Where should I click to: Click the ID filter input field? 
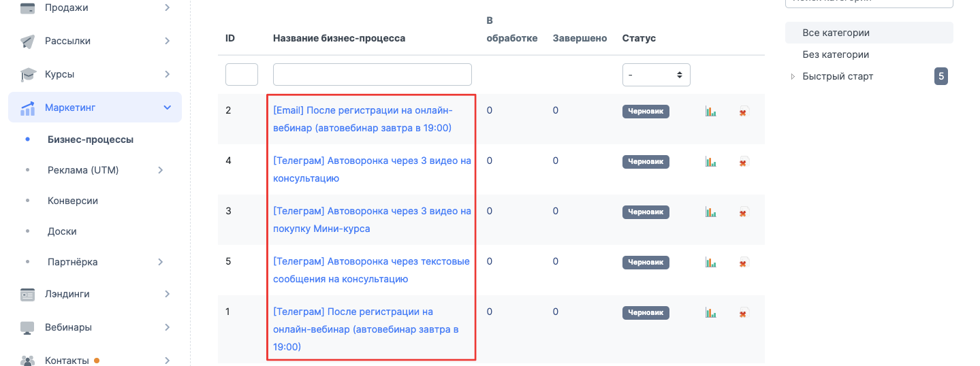(241, 75)
